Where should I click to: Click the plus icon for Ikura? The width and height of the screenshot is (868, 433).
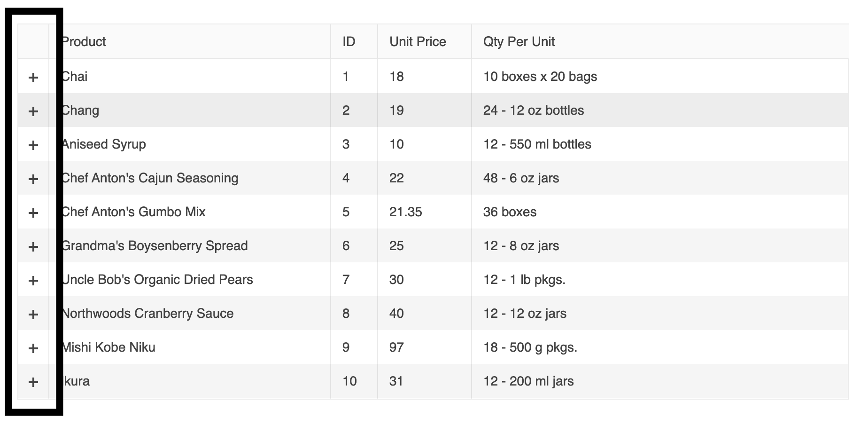33,382
